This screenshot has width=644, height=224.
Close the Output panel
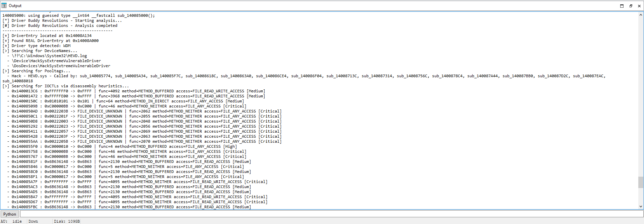pyautogui.click(x=639, y=6)
